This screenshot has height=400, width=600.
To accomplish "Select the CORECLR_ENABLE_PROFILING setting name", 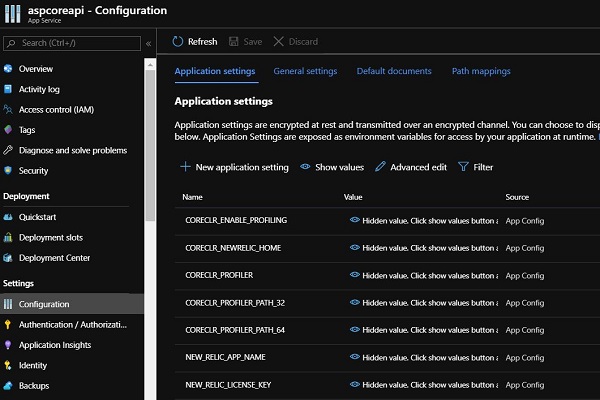I will (236, 220).
